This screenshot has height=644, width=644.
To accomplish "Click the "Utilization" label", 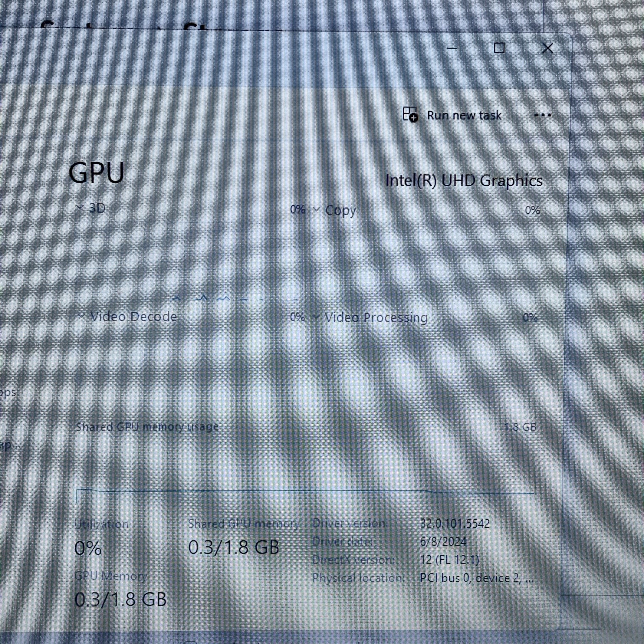I will pyautogui.click(x=101, y=524).
